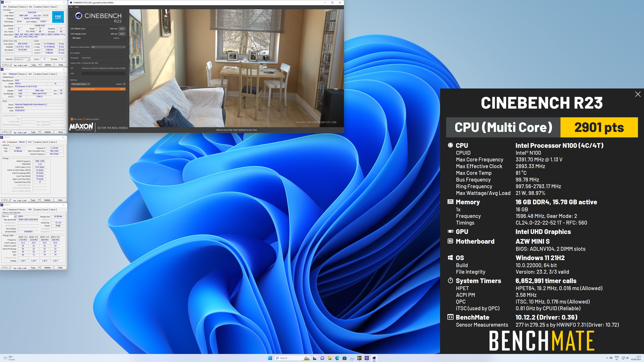Switch to BenchMate via BM taskbar icon

(x=360, y=358)
